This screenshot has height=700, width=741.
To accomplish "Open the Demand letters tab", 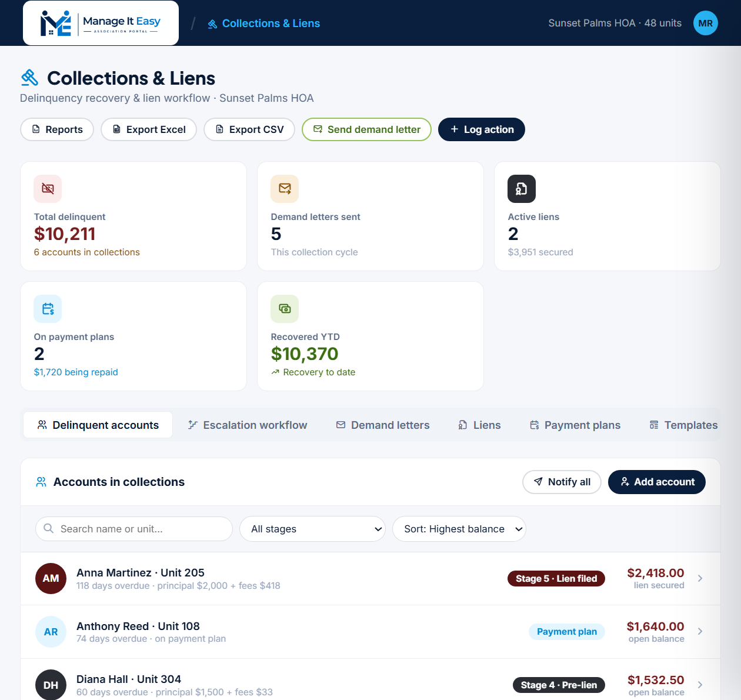I will [383, 425].
